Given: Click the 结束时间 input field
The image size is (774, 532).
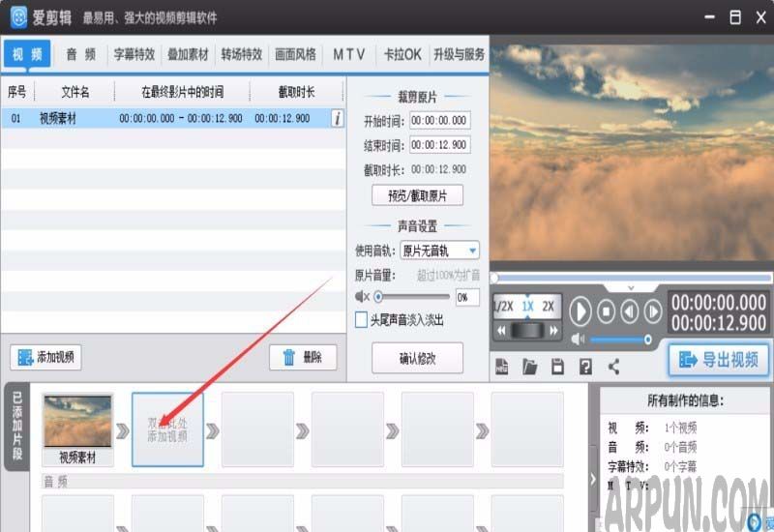Looking at the screenshot, I should pos(440,145).
